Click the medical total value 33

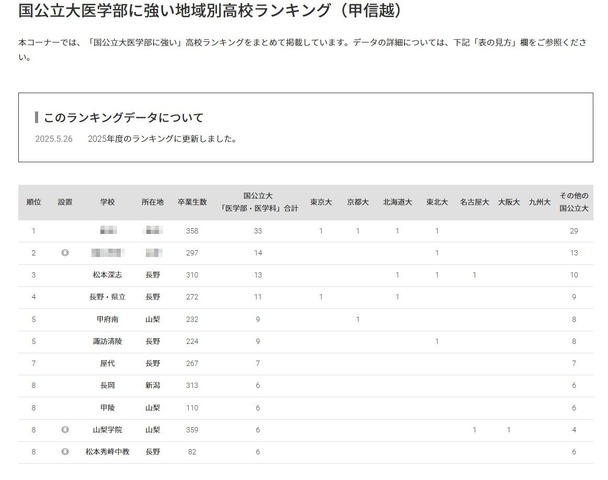click(x=258, y=231)
